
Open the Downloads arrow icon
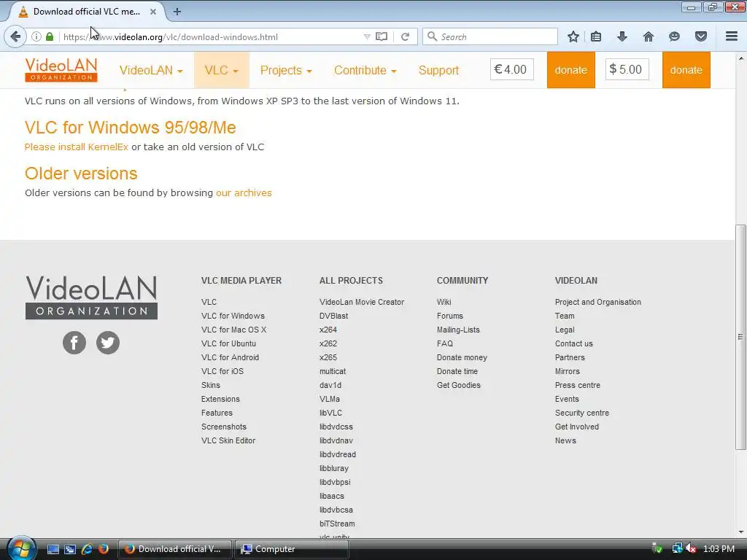click(622, 36)
